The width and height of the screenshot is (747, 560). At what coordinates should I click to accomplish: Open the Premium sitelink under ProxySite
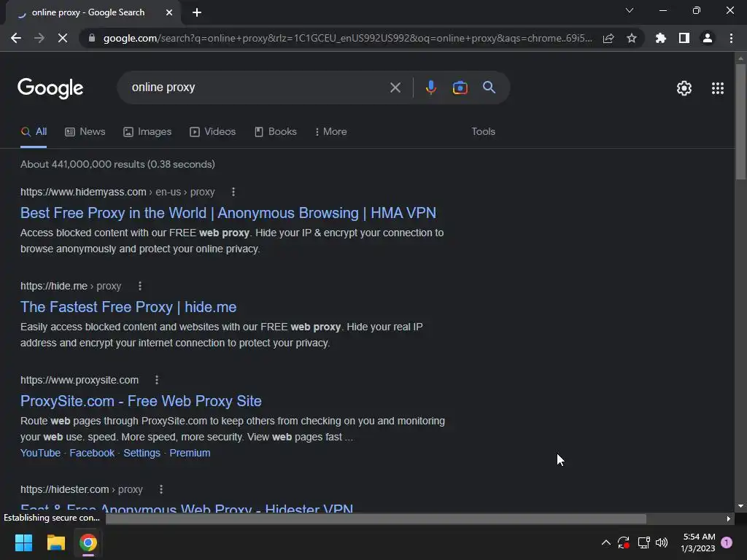pyautogui.click(x=190, y=453)
